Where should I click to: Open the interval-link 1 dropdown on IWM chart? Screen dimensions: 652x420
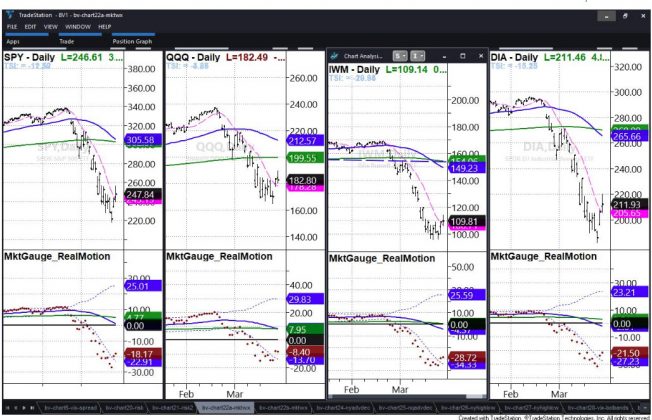pyautogui.click(x=417, y=56)
